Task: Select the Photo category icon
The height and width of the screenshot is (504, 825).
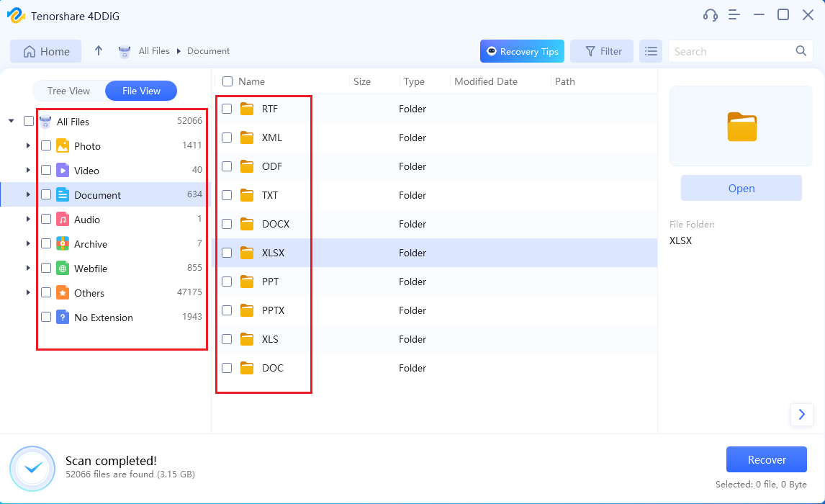Action: coord(63,146)
